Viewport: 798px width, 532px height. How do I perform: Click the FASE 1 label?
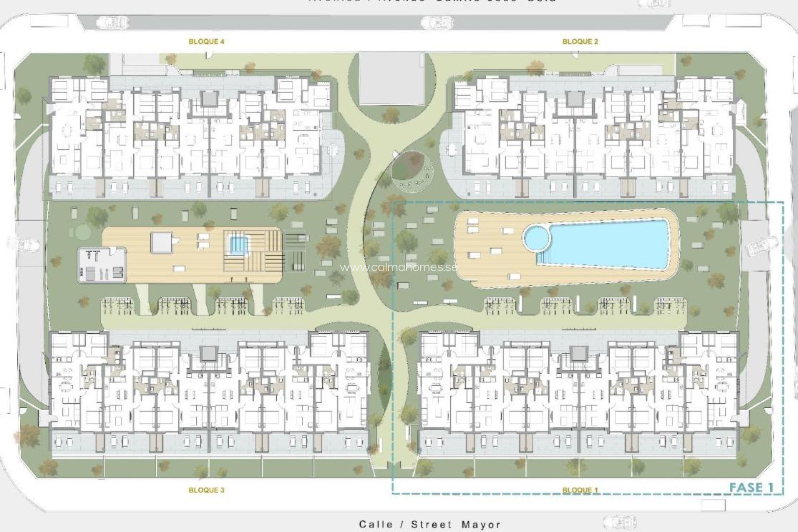point(751,487)
